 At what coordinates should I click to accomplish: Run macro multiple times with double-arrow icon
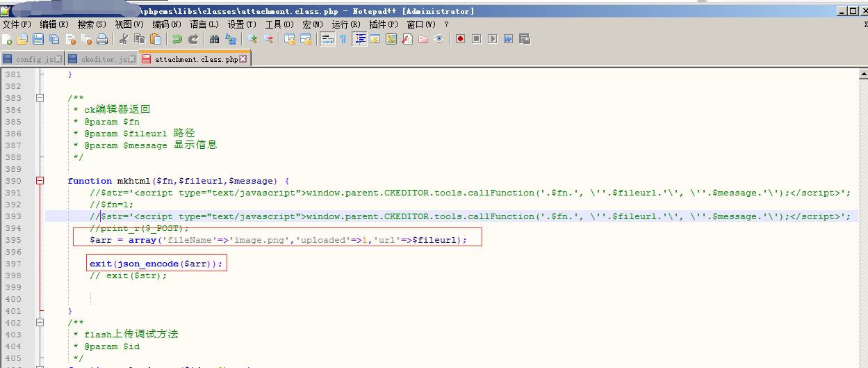508,39
